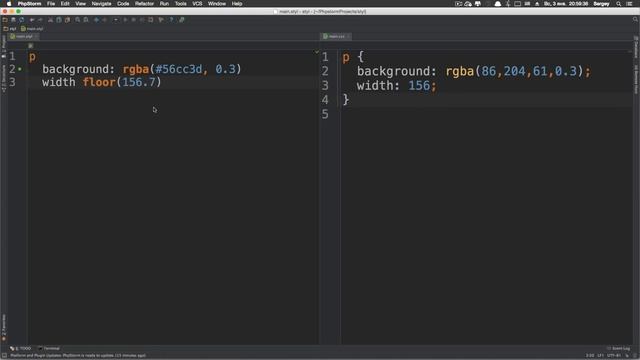Open the Code menu

123,4
